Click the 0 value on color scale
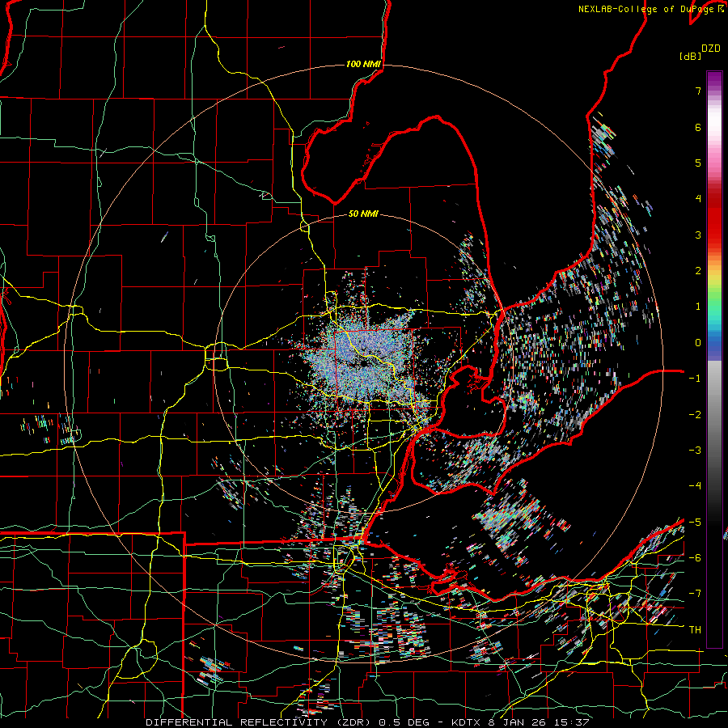 [x=698, y=343]
